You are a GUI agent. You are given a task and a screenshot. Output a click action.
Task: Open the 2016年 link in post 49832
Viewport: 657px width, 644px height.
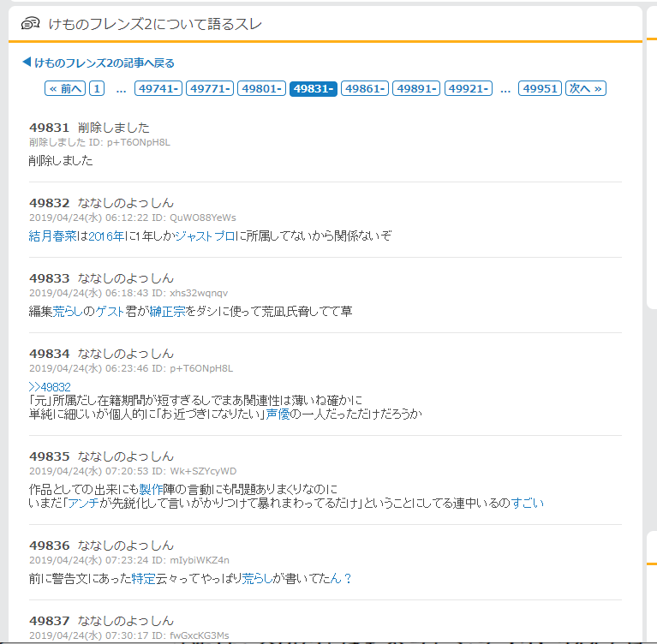106,236
